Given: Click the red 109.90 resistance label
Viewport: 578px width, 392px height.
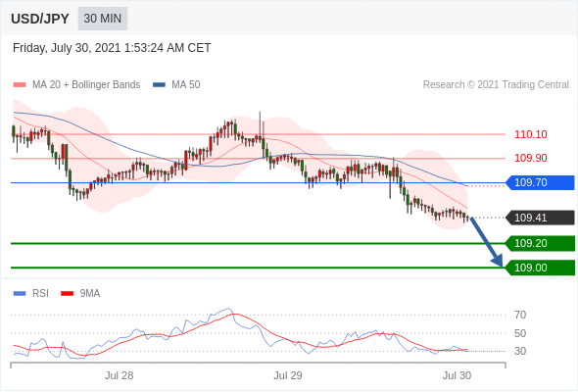Looking at the screenshot, I should [530, 158].
